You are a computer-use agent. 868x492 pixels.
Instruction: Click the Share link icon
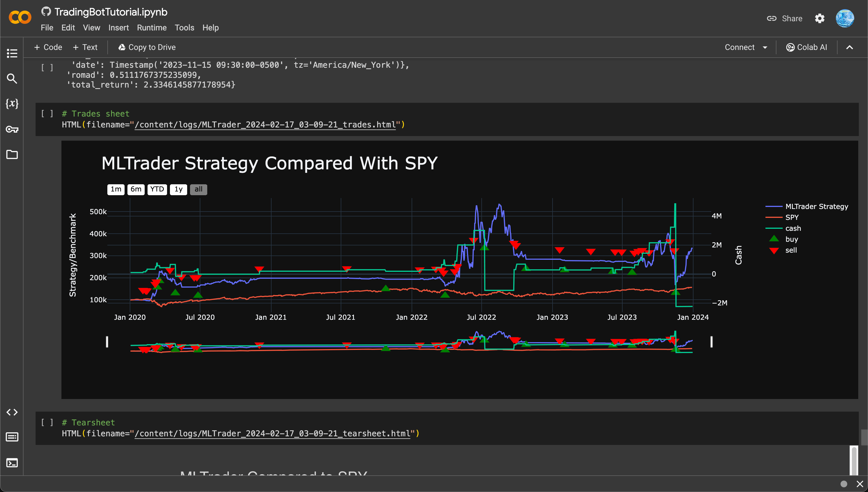point(772,18)
